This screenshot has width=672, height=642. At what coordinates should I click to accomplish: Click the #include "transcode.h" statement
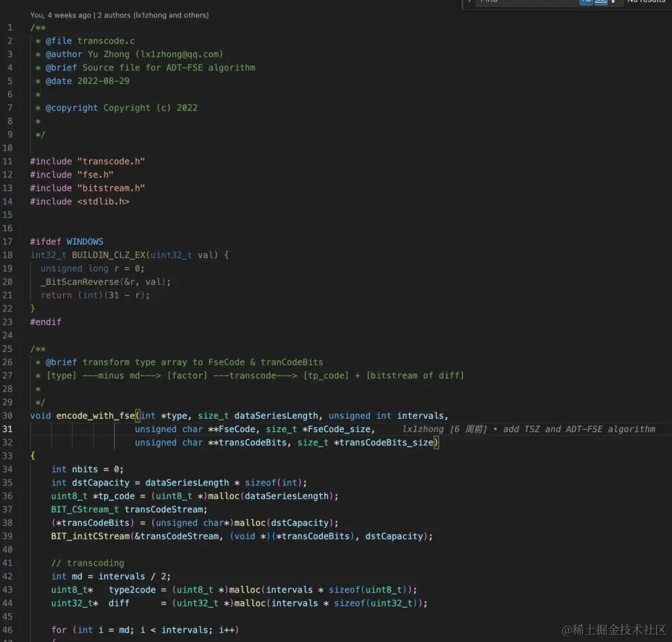click(88, 161)
